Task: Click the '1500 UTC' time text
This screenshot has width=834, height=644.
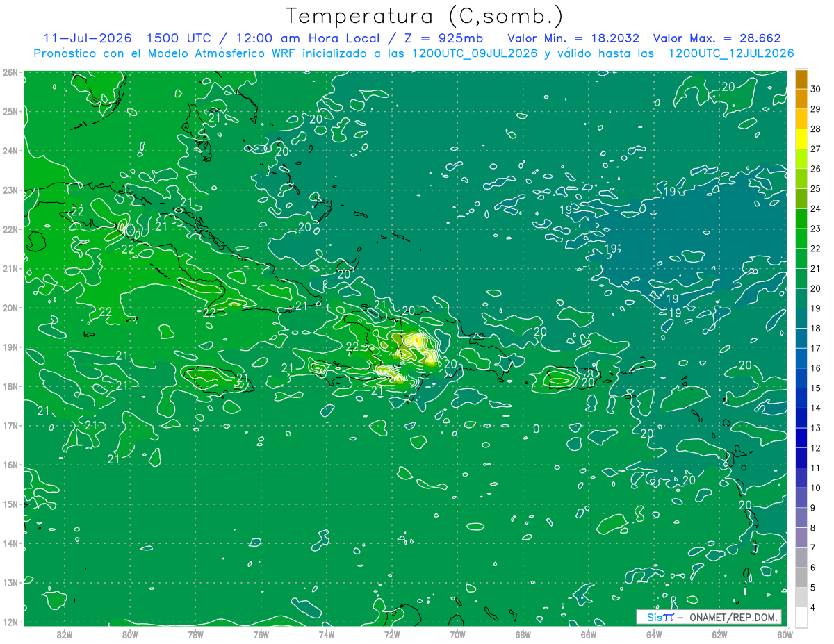Action: [x=179, y=38]
